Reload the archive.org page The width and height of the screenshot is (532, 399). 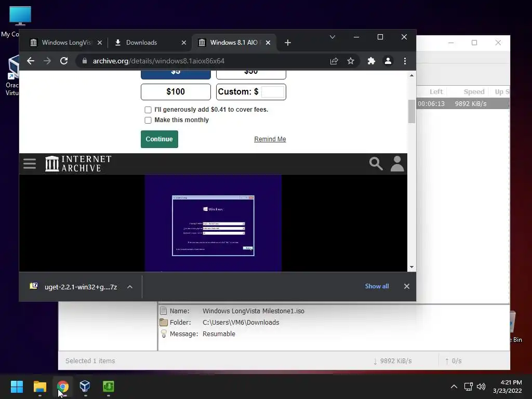[x=64, y=61]
